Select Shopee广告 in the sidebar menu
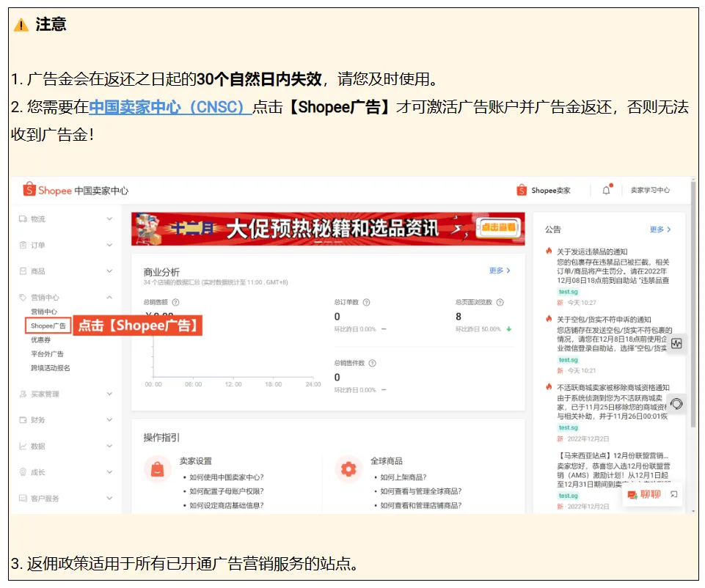This screenshot has height=588, width=705. [48, 325]
